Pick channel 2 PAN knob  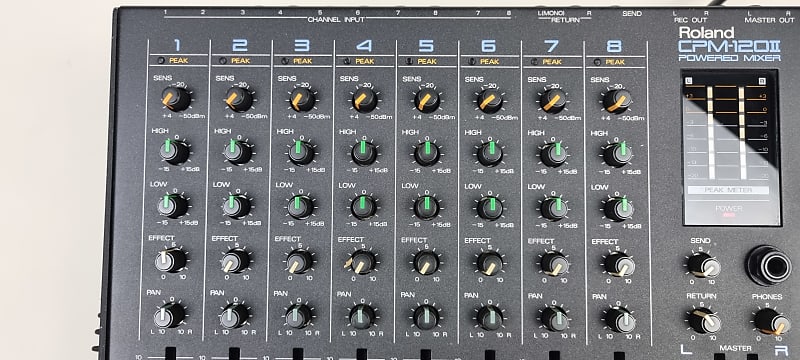point(235,316)
